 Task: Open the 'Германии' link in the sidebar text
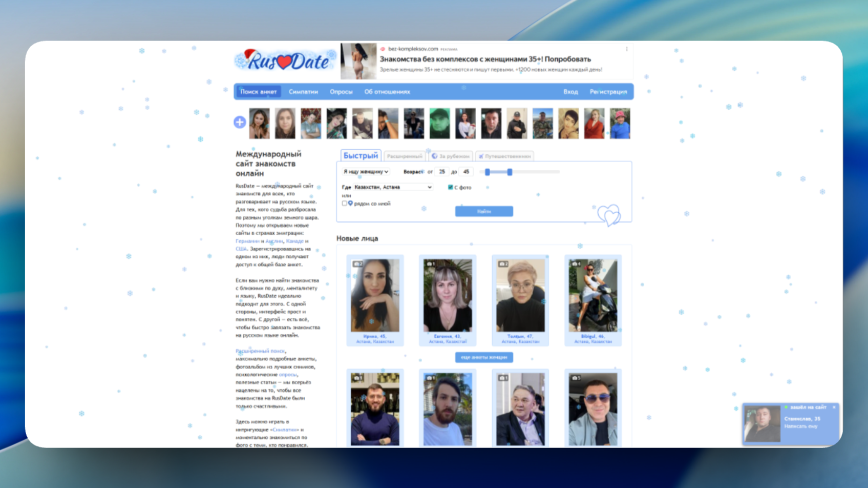click(247, 241)
